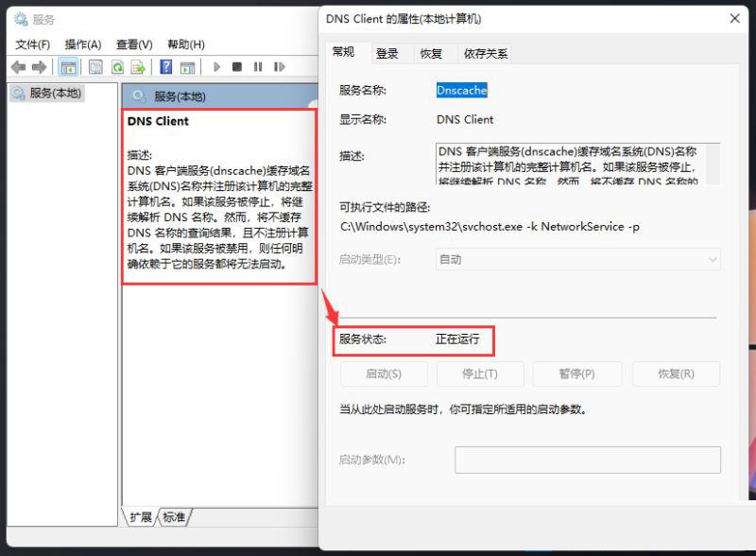The width and height of the screenshot is (756, 556).
Task: Refresh the services list with the refresh icon
Action: (118, 66)
